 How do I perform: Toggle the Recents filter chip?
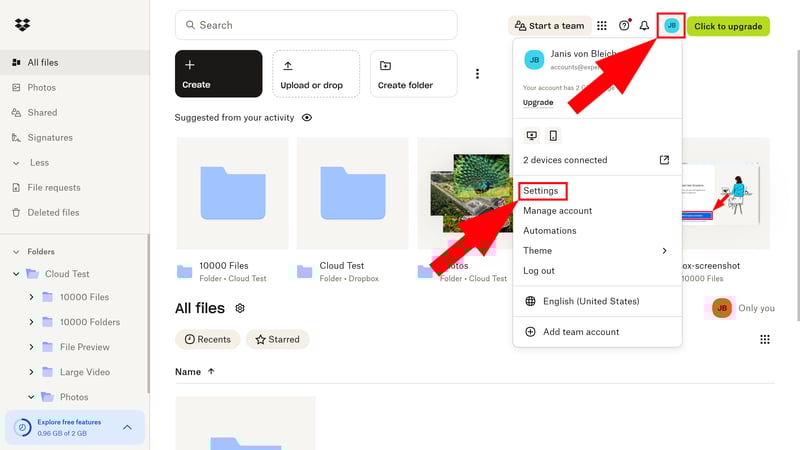click(x=208, y=339)
